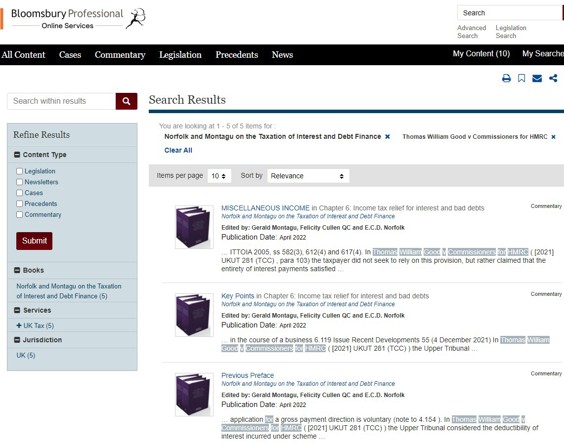
Task: Tick the Cases checkbox
Action: [x=19, y=193]
